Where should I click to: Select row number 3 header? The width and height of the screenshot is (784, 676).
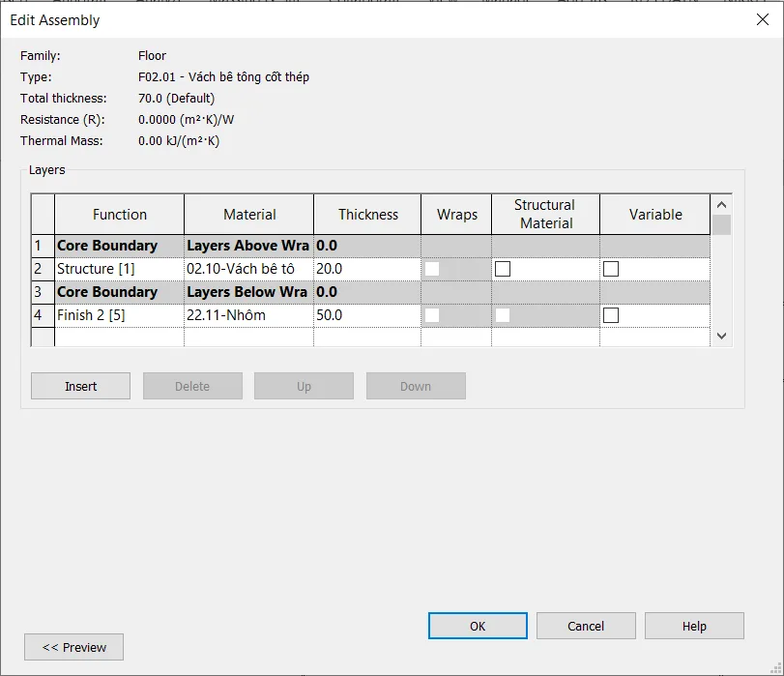[43, 292]
